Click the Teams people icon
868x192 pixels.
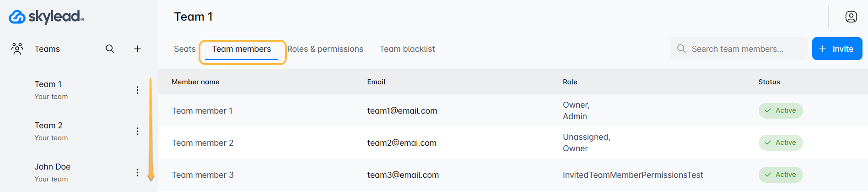pyautogui.click(x=17, y=49)
